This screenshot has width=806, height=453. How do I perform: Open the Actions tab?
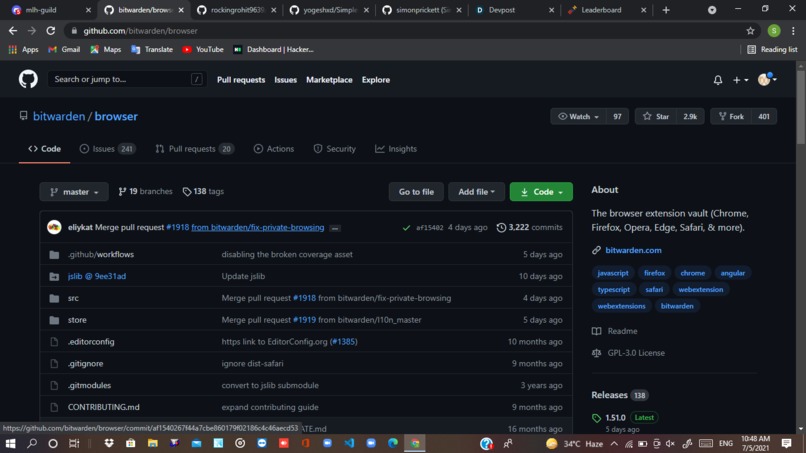pos(273,149)
